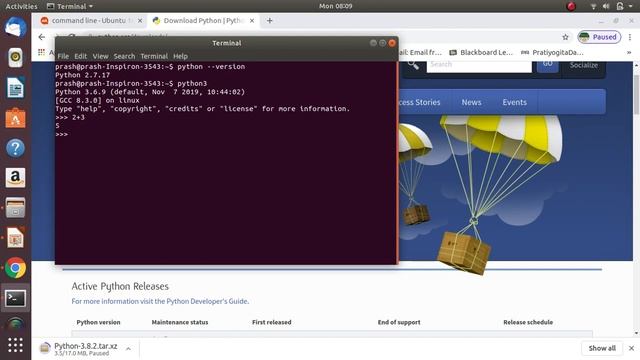Screen dimensions: 640x360
Task: Launch Rhythmbox from the dock
Action: pos(16,58)
